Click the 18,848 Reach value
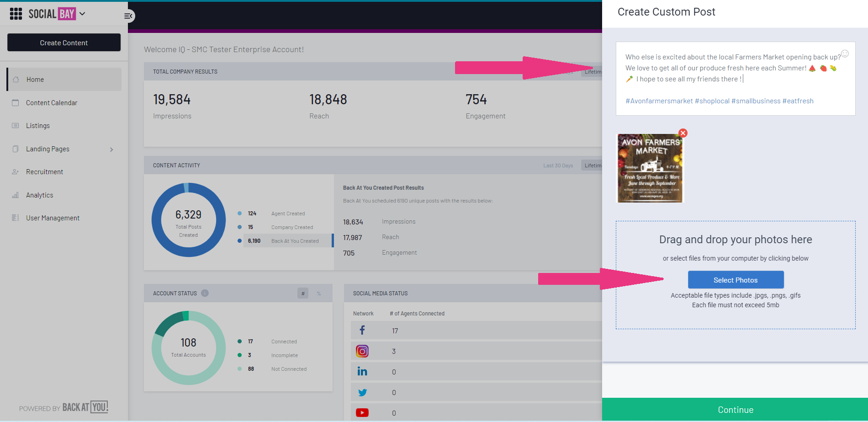 point(328,99)
